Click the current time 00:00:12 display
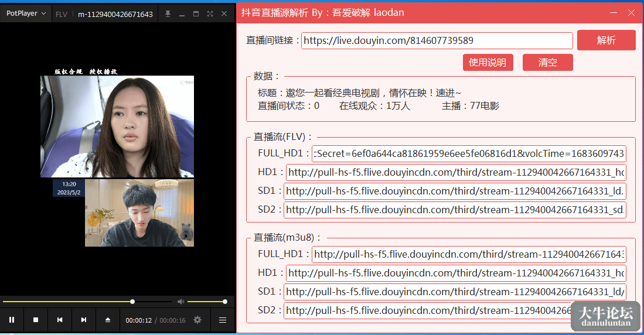The height and width of the screenshot is (335, 644). (x=139, y=320)
